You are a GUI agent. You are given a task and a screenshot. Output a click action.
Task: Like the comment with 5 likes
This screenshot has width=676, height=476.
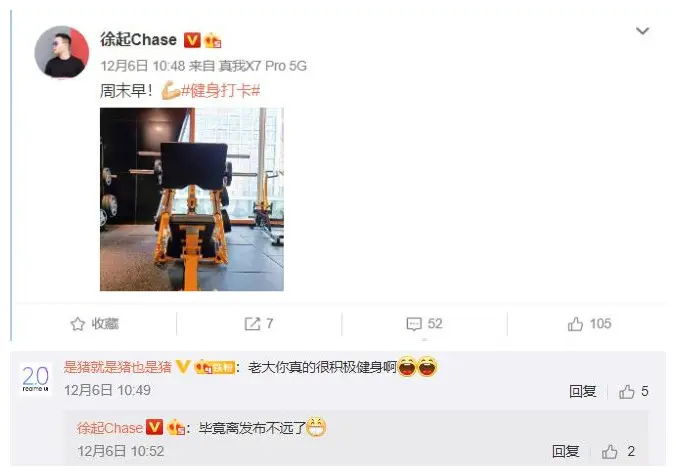(634, 391)
